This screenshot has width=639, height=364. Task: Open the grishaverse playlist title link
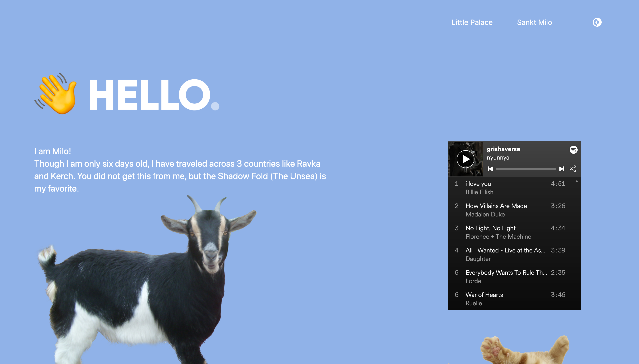tap(503, 149)
